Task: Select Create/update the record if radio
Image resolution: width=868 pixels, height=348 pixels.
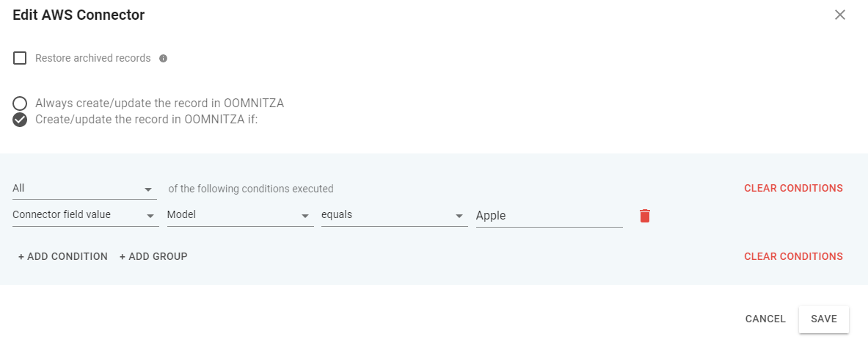Action: coord(21,120)
